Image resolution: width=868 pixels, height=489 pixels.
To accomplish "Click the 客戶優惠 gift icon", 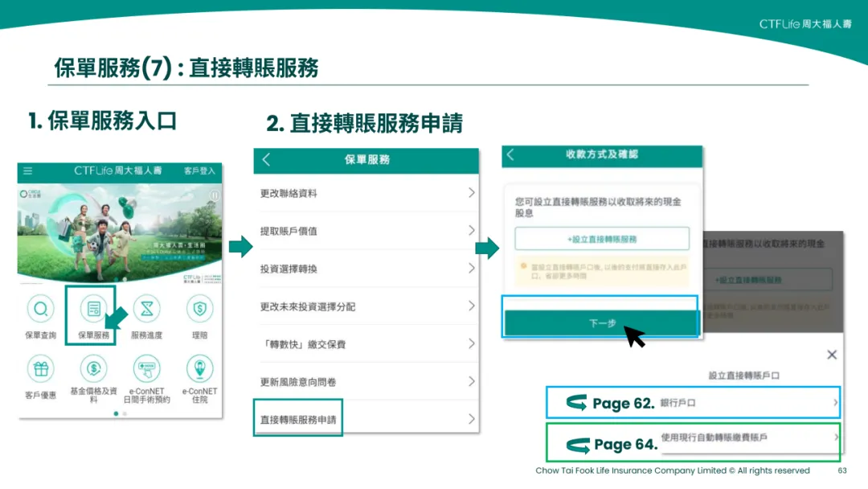I will click(x=41, y=368).
